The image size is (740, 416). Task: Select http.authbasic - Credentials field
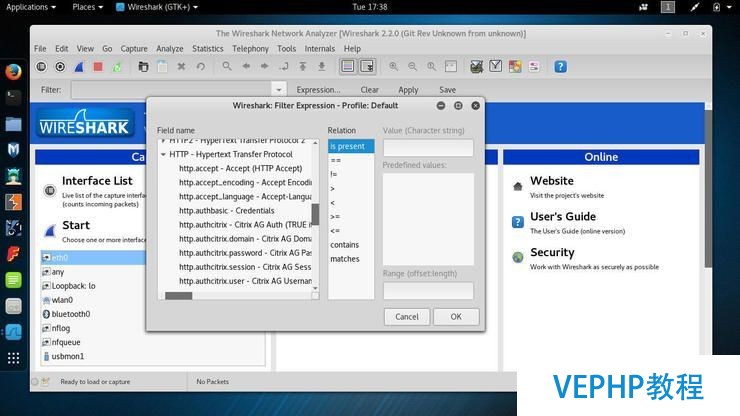(227, 211)
